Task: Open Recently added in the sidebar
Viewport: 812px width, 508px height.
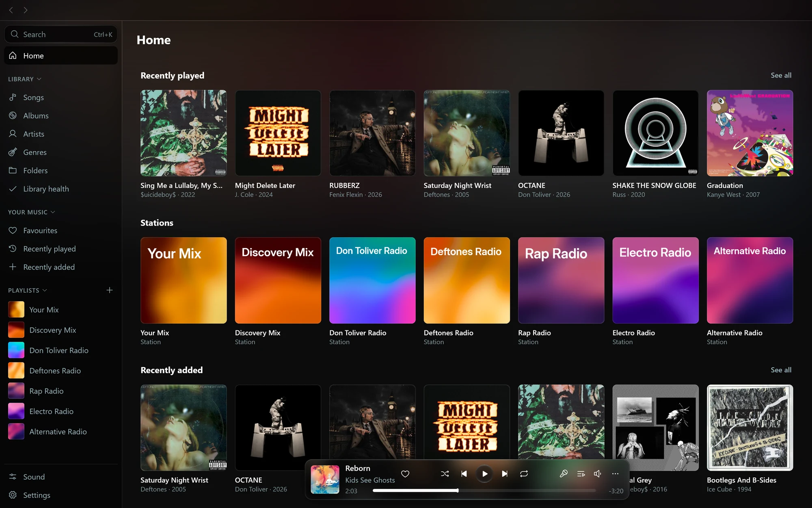Action: [x=61, y=267]
